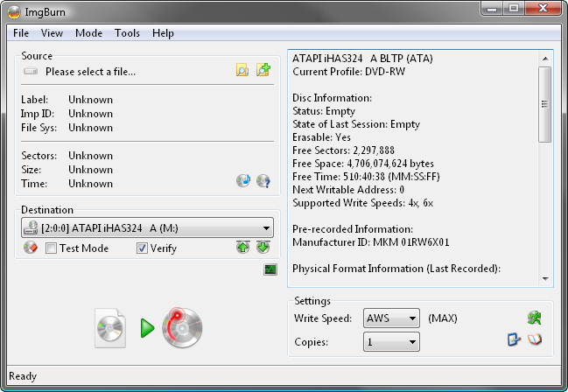568x392 pixels.
Task: Click the running man automatic write speed icon
Action: point(535,318)
